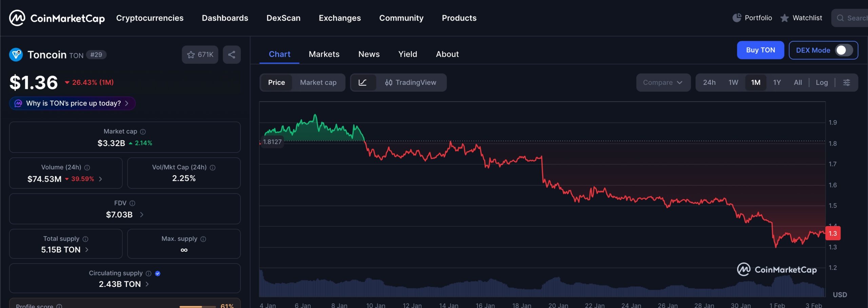Click Total supply info icon
The height and width of the screenshot is (308, 868).
click(x=85, y=239)
